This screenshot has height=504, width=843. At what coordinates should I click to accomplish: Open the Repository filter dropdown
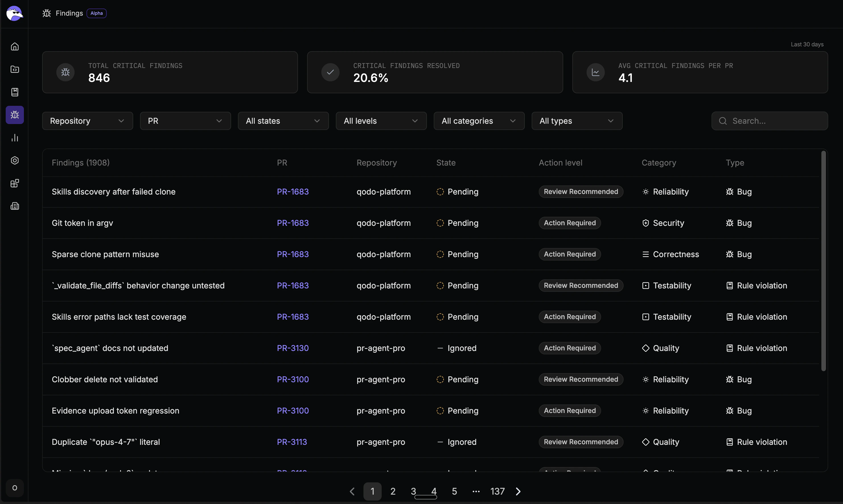point(87,121)
